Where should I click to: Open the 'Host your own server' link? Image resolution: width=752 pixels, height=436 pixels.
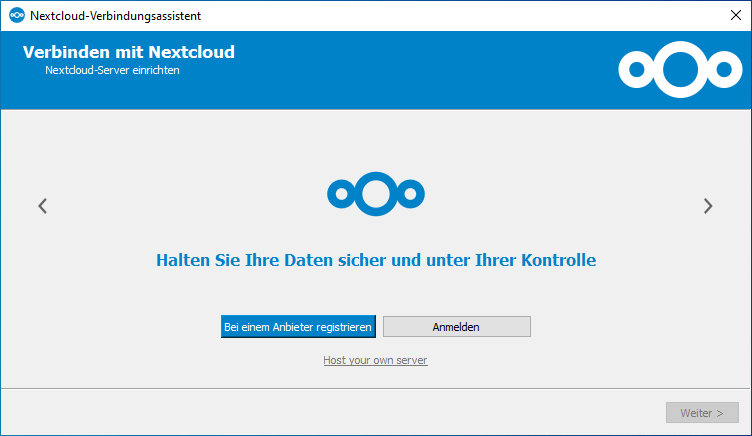pyautogui.click(x=375, y=360)
